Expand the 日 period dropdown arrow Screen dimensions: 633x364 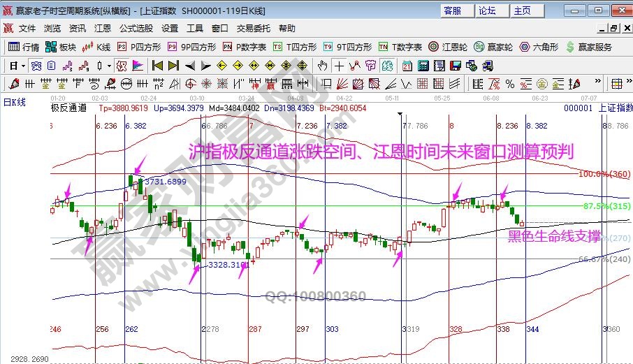23,66
